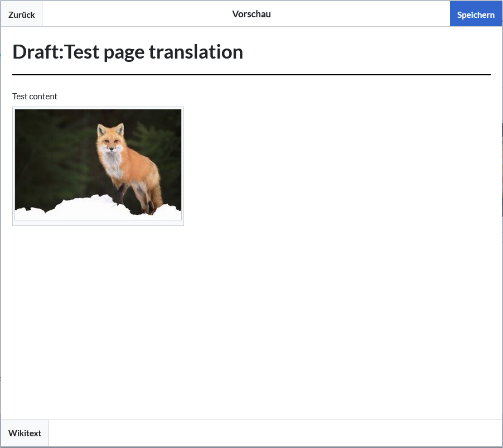Screen dimensions: 503x448
Task: Click the empty footer bar beside Wikitext
Action: [x=273, y=433]
